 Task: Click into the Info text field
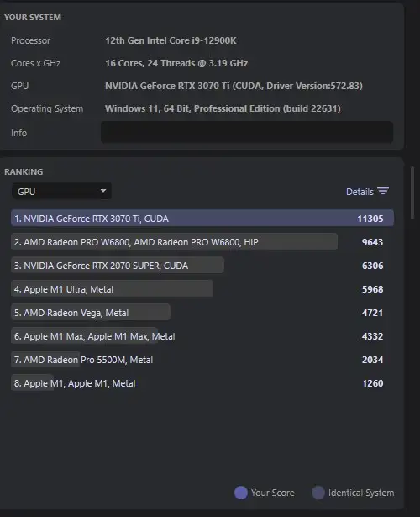click(247, 132)
